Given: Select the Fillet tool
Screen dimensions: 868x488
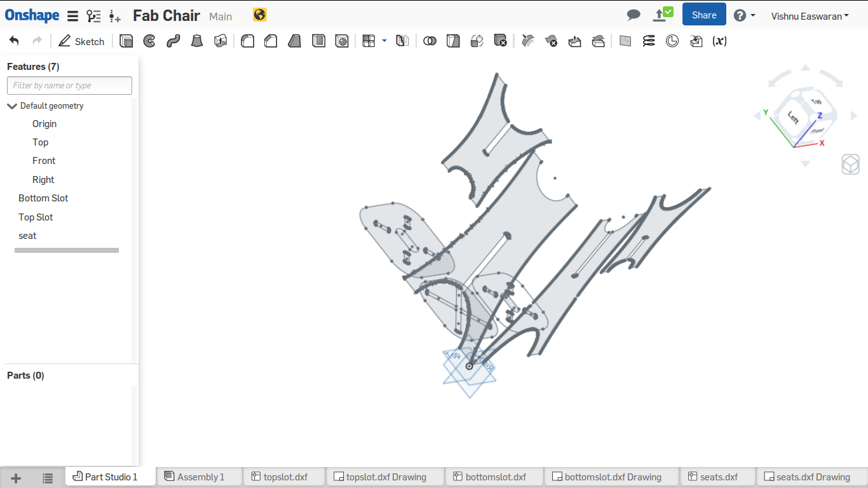Looking at the screenshot, I should (x=247, y=41).
